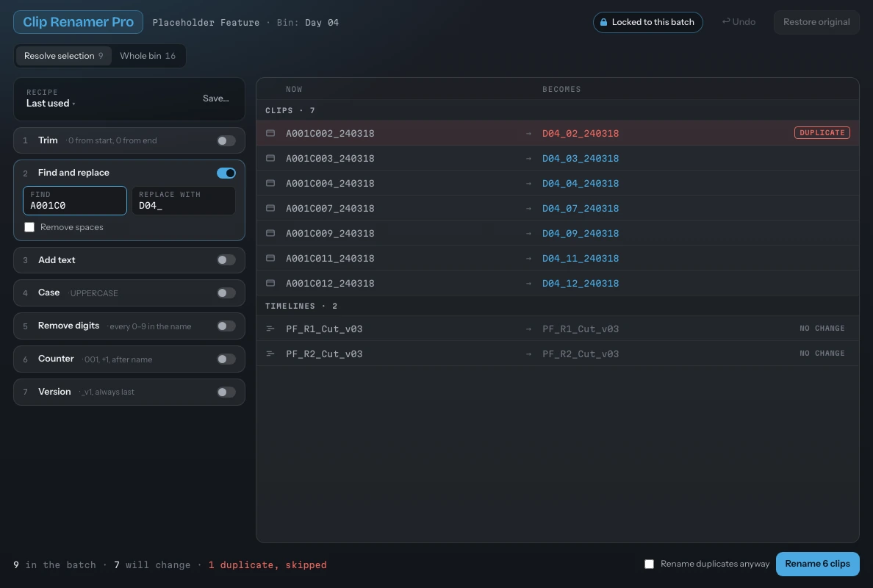Enable the Add text toggle
873x588 pixels.
click(226, 260)
